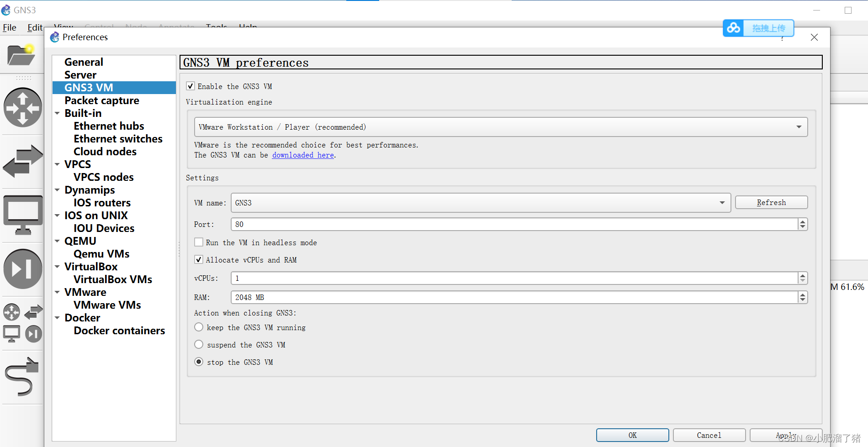Click the Cancel button
Screen dimensions: 868x447
(709, 435)
